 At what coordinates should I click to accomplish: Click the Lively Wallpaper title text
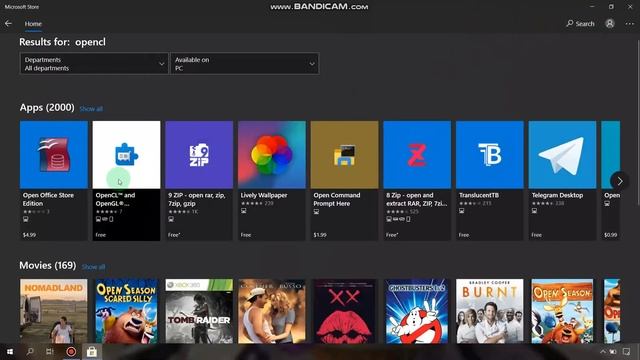point(264,195)
